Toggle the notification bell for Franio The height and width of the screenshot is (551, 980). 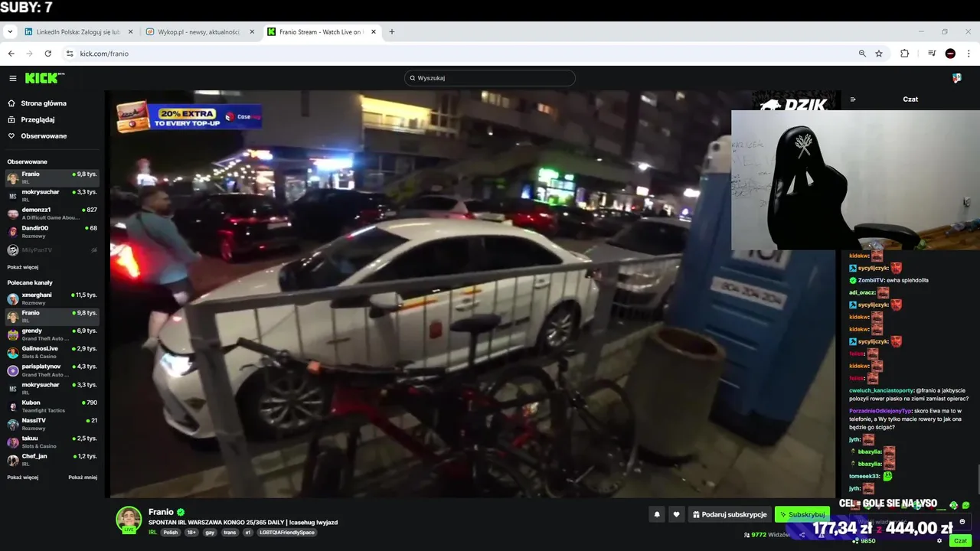click(x=657, y=515)
